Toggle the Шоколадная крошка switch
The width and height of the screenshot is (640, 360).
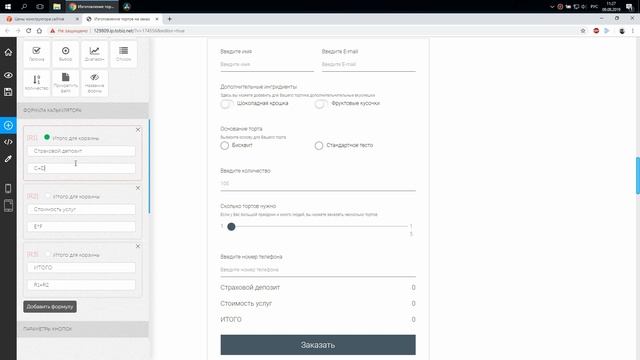click(x=227, y=104)
